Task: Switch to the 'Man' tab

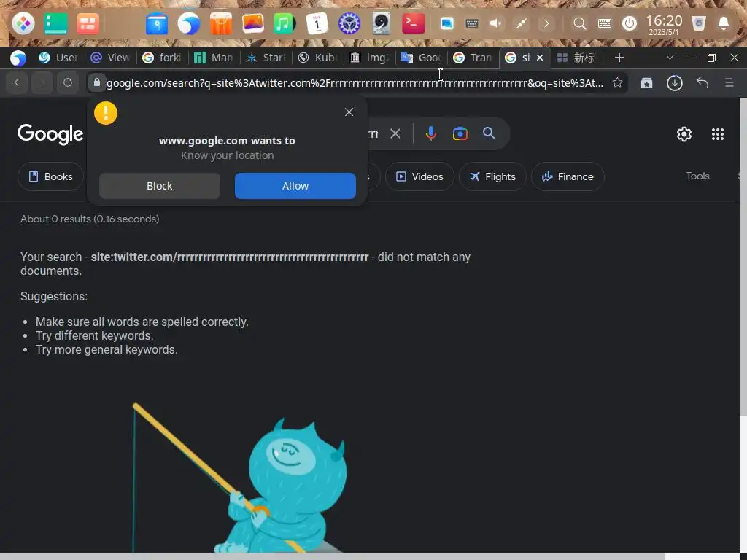Action: click(x=214, y=58)
